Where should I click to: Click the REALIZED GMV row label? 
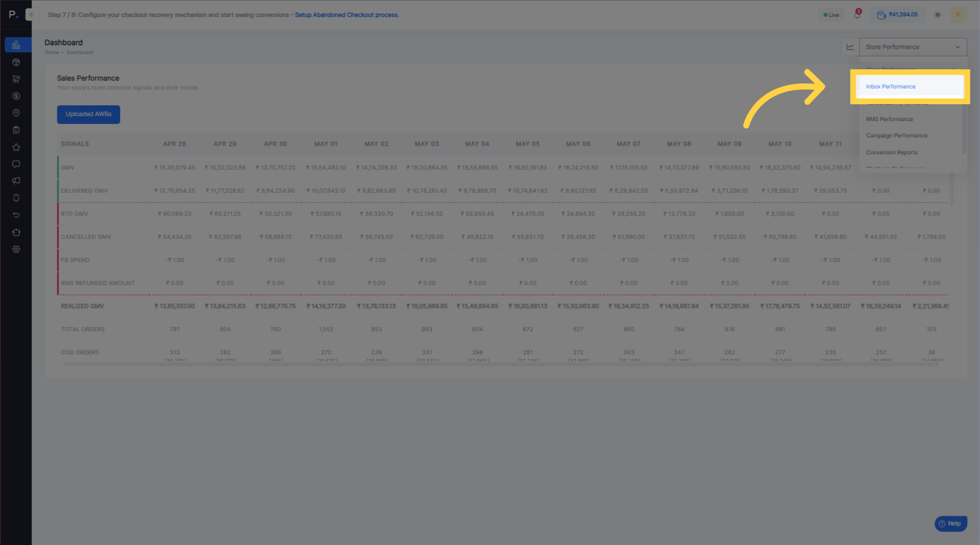click(83, 307)
